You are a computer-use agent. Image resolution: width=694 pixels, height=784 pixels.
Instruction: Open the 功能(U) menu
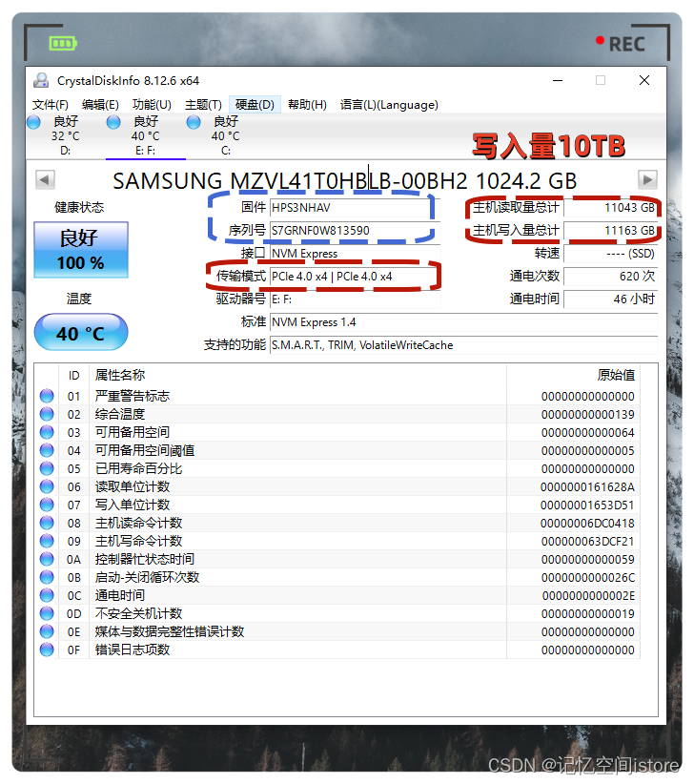152,105
